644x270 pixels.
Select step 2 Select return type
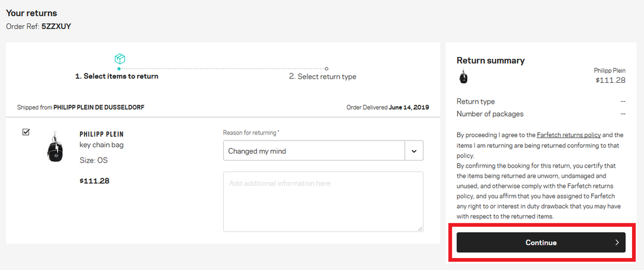(x=323, y=77)
